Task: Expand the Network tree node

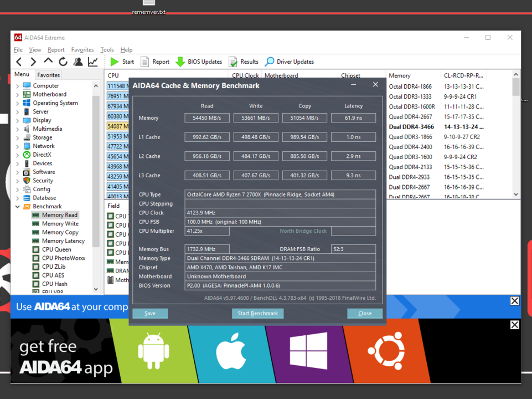Action: point(17,146)
